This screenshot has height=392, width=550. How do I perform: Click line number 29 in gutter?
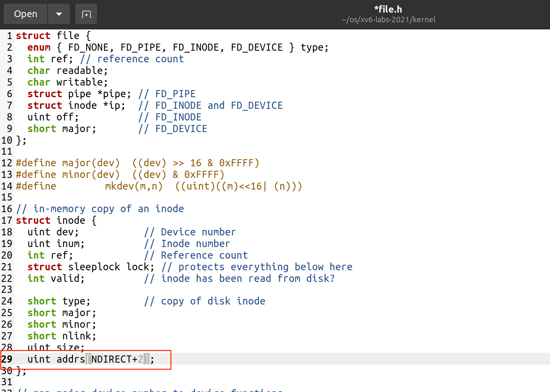click(x=7, y=359)
